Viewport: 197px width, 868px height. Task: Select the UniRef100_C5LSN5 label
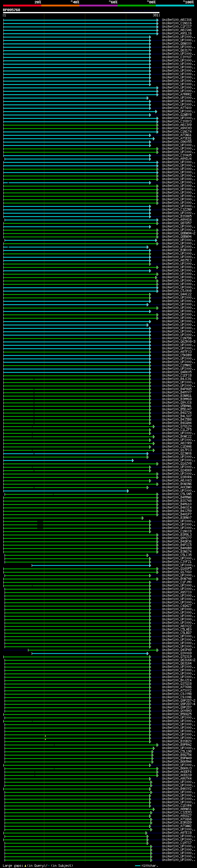177,494
